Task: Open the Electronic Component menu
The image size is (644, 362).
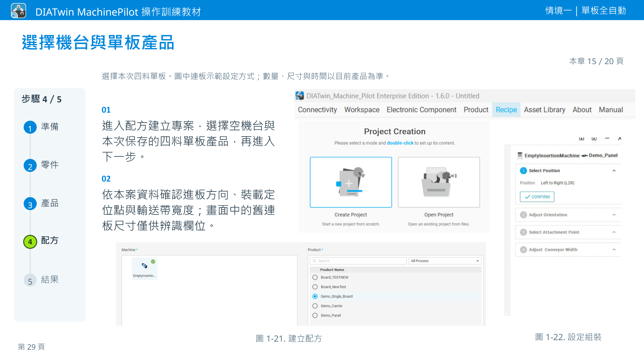Action: [421, 110]
